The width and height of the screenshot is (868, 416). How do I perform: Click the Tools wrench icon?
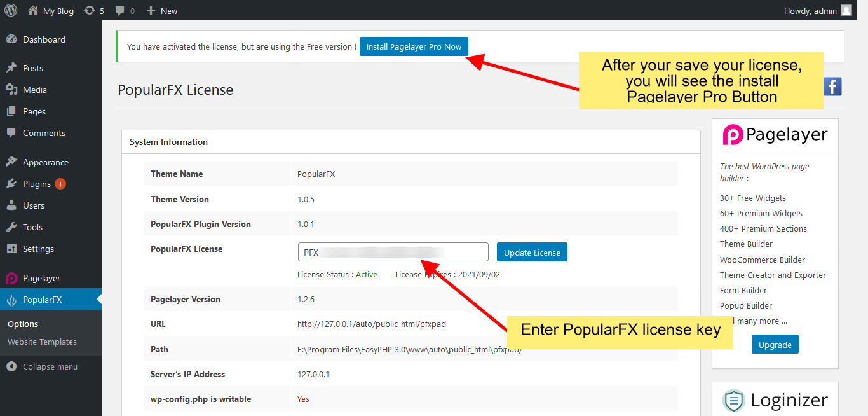(x=11, y=227)
